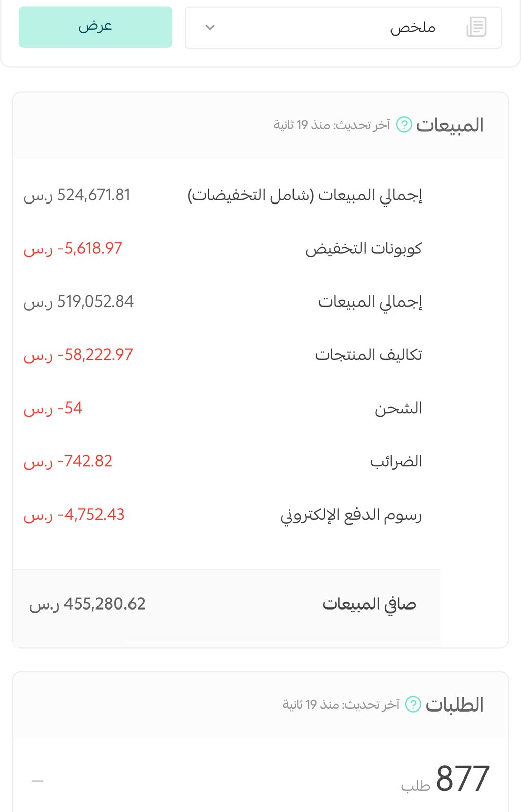The width and height of the screenshot is (521, 812).
Task: Select the تكاليف المنتجات row label
Action: 369,355
